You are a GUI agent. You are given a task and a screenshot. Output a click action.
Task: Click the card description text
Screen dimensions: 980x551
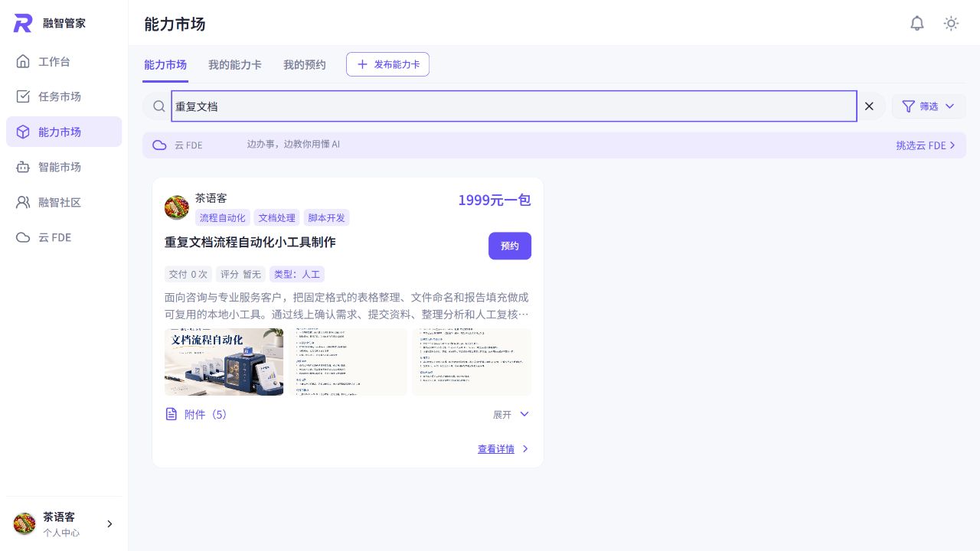[x=347, y=305]
